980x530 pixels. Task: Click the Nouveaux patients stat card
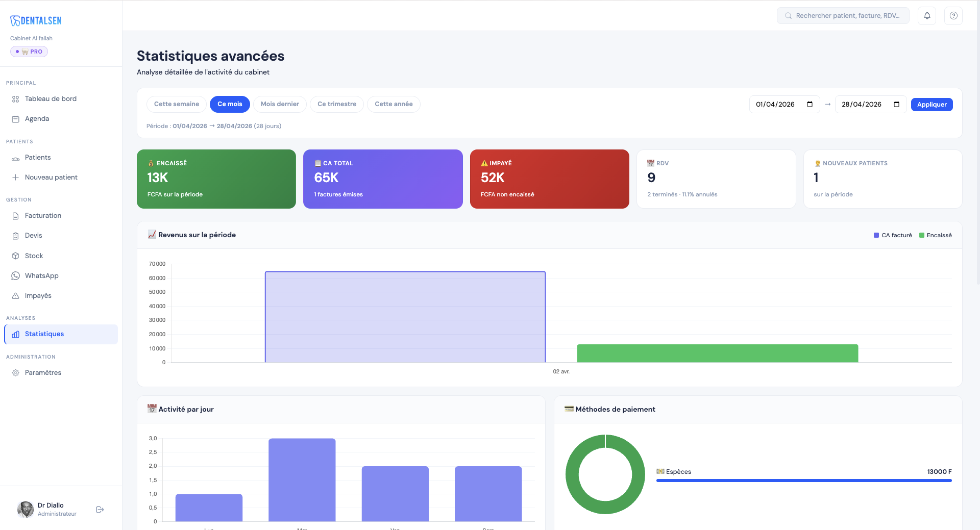point(883,179)
